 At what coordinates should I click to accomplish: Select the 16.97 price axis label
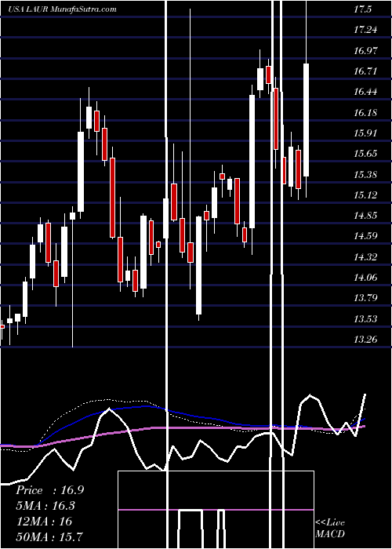pos(365,51)
